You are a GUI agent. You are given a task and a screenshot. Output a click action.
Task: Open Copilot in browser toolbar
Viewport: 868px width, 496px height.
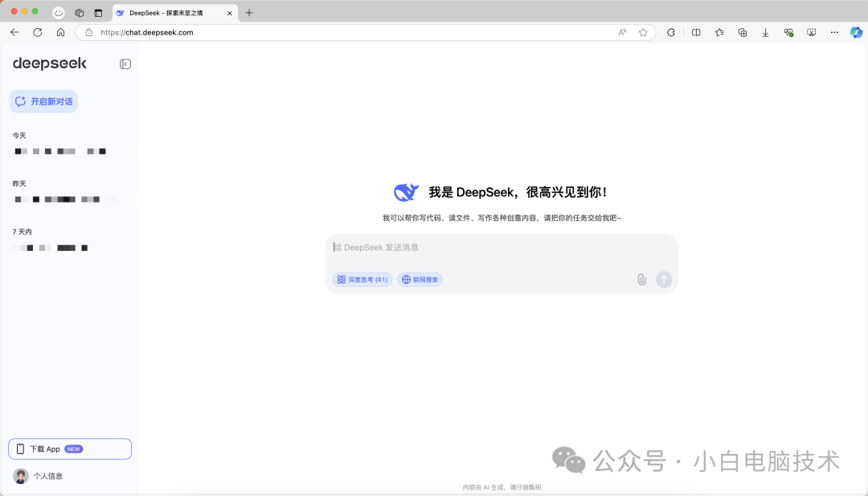[856, 33]
